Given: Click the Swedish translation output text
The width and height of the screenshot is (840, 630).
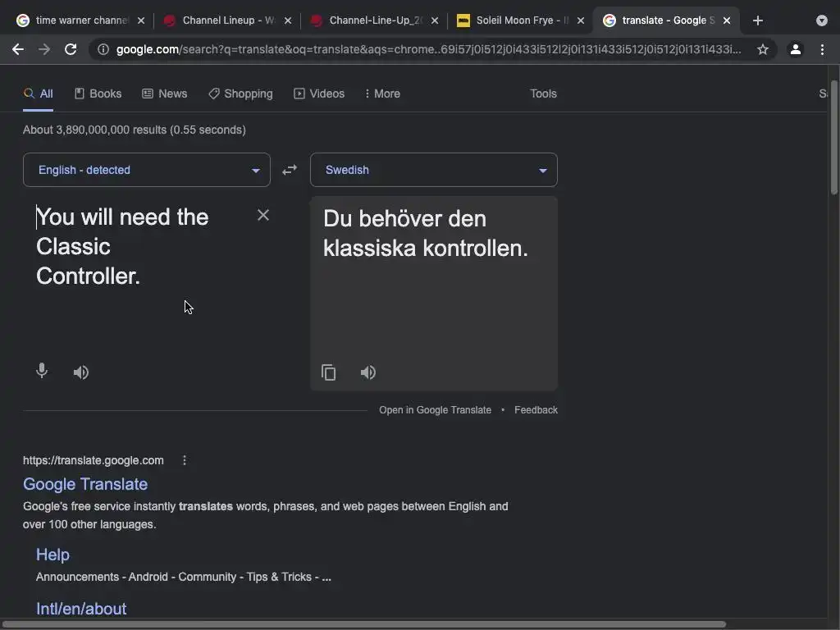Looking at the screenshot, I should pos(426,234).
